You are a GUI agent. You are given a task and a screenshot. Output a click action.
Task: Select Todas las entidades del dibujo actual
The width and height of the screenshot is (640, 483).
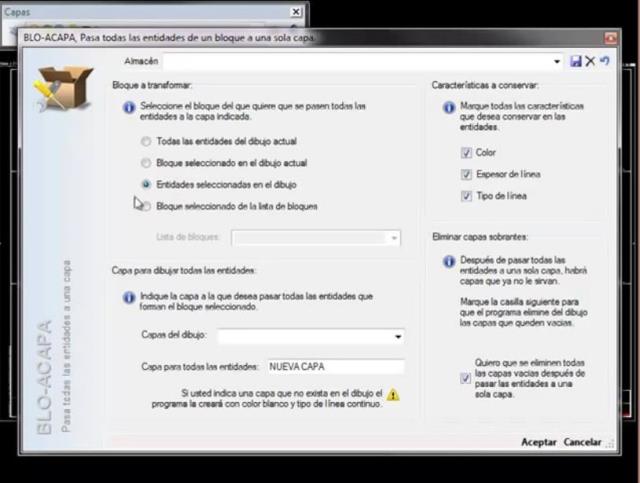point(146,142)
